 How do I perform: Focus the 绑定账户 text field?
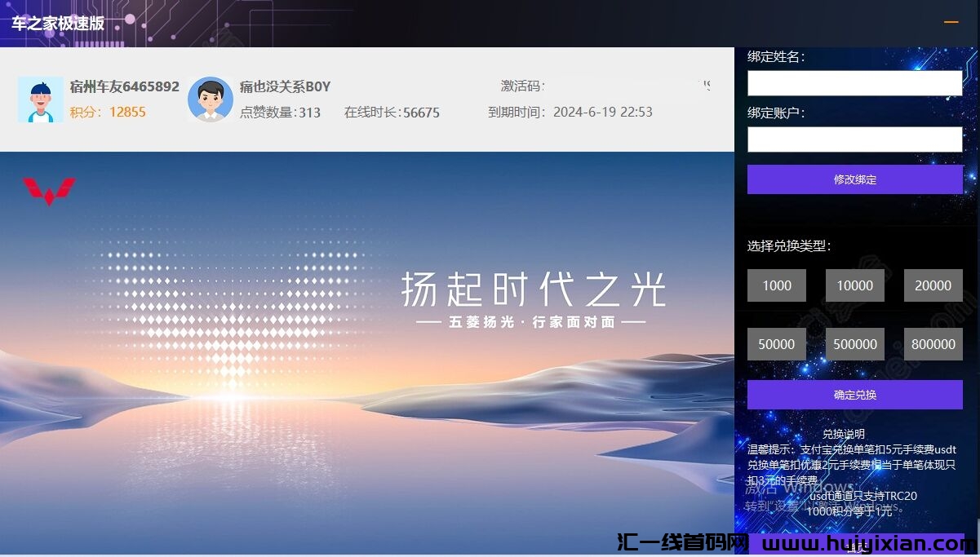coord(854,139)
